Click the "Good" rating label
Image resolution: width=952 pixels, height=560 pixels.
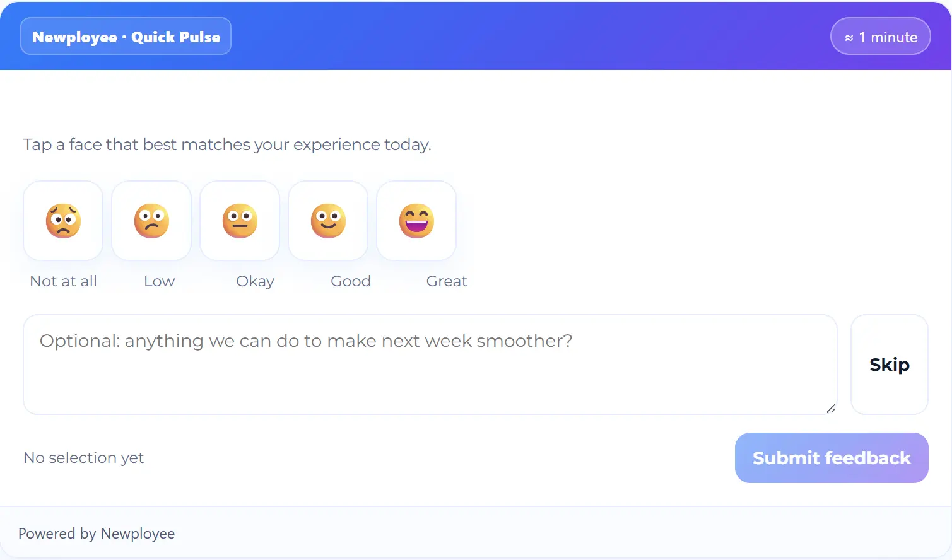tap(351, 281)
